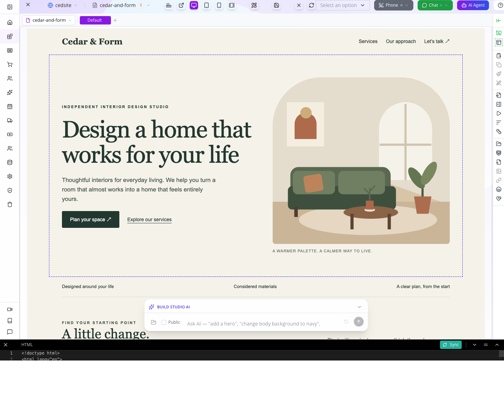Click the Sync button in HTML panel
504x420 pixels.
451,345
